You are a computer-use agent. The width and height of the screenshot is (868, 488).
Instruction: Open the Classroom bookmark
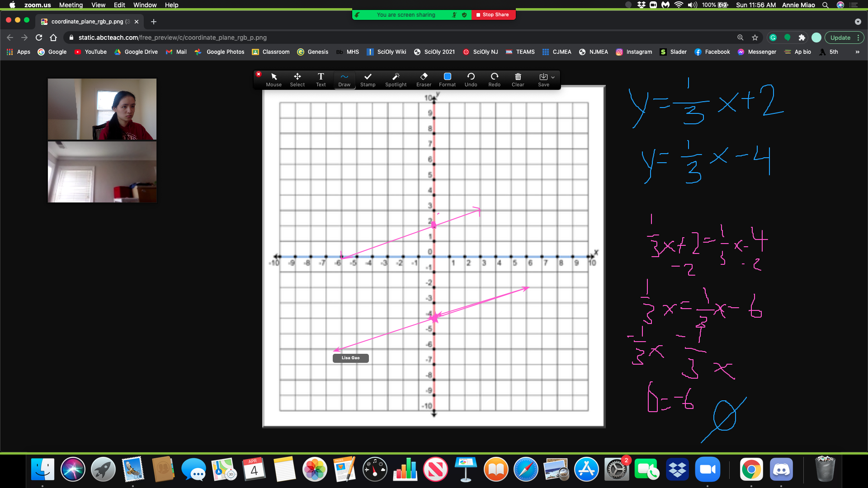click(x=271, y=52)
